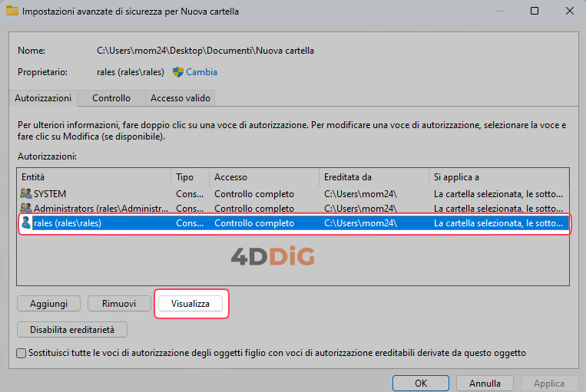Tick the Sostituisci tutte le voci checkbox
Viewport: 586px width, 392px height.
point(22,353)
